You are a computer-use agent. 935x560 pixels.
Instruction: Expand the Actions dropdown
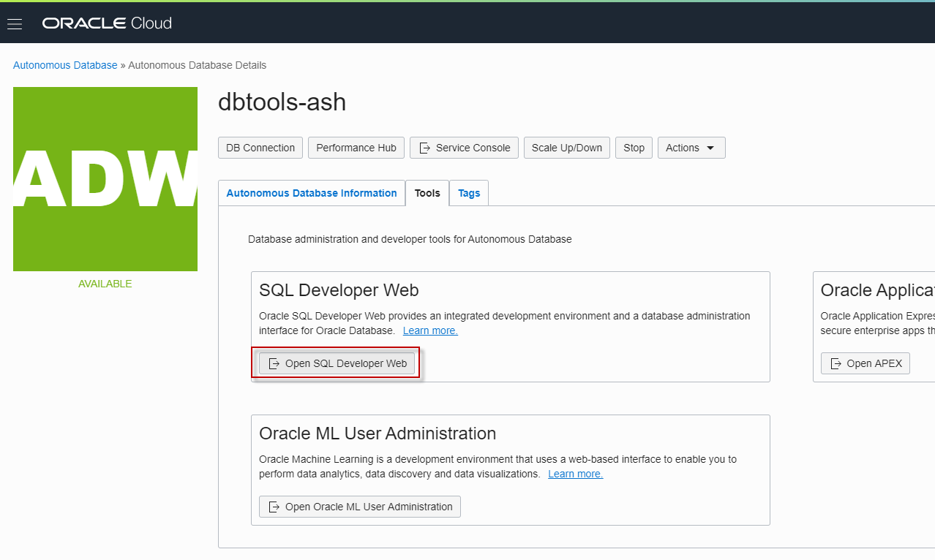pos(691,148)
